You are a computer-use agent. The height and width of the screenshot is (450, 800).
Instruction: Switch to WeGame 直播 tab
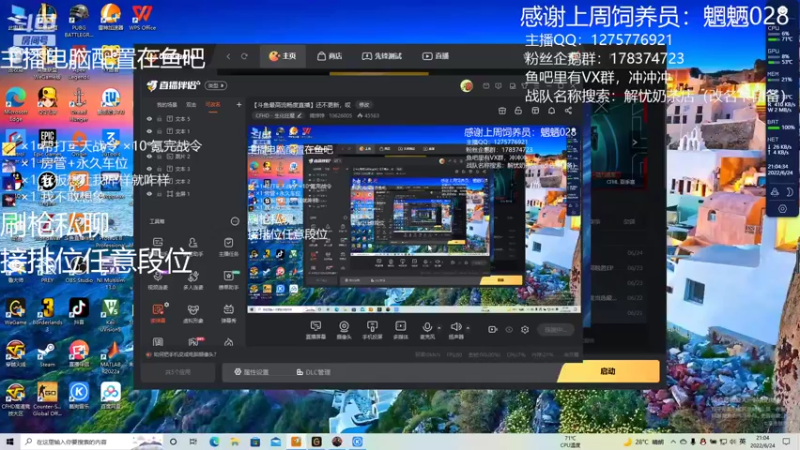(436, 56)
